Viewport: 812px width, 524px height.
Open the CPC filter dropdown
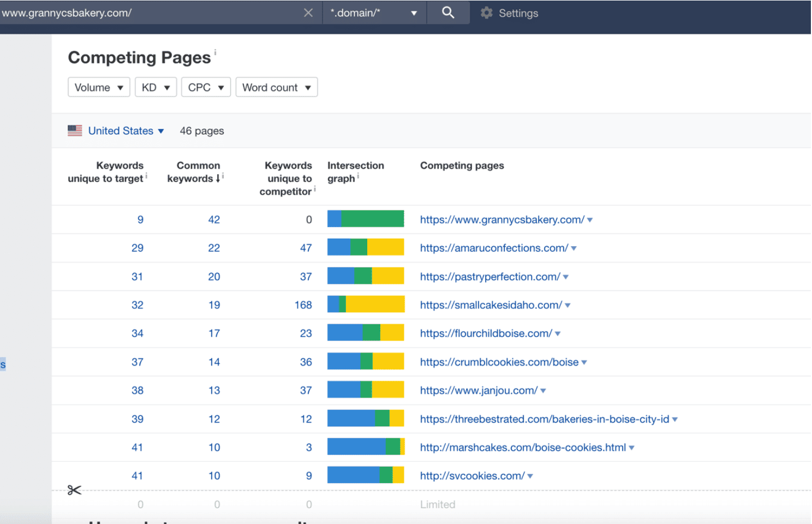click(206, 87)
